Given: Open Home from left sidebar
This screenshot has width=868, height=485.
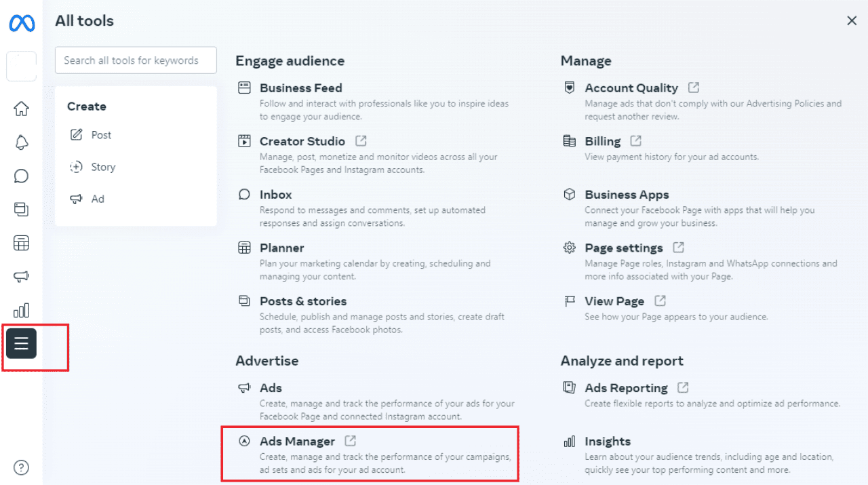Looking at the screenshot, I should click(x=22, y=109).
